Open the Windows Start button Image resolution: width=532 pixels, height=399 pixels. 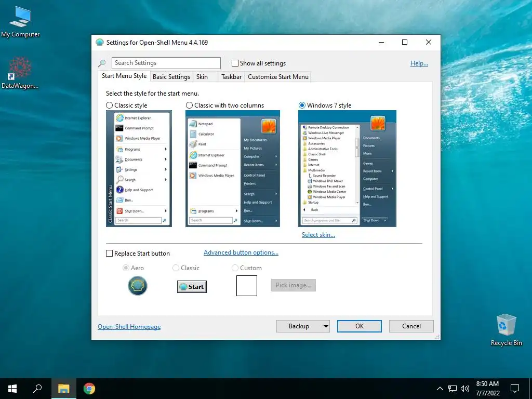point(12,389)
